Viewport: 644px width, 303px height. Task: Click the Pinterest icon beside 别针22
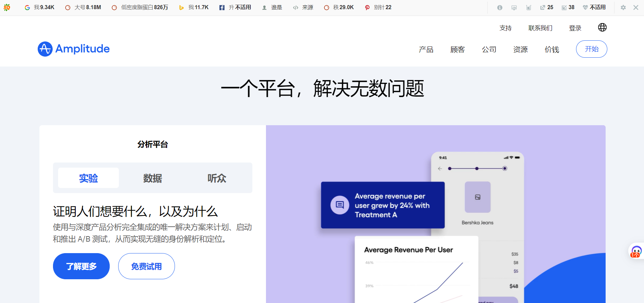click(x=367, y=7)
